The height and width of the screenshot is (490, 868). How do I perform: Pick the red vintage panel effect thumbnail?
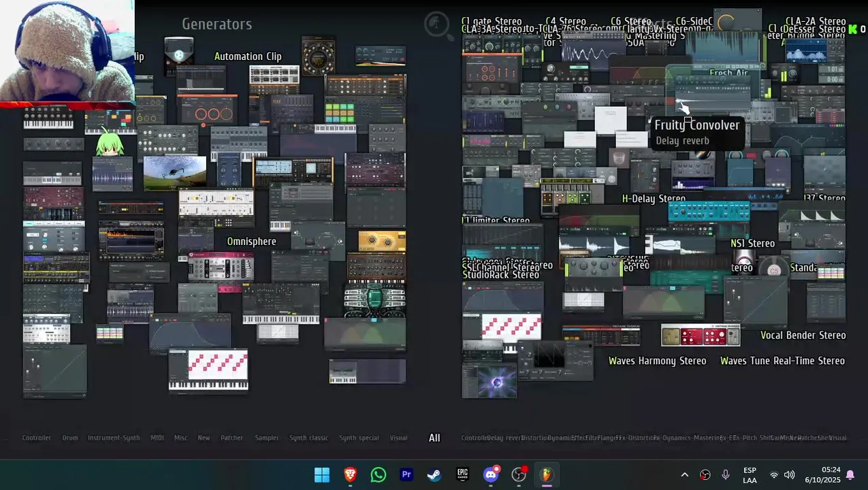pyautogui.click(x=701, y=336)
